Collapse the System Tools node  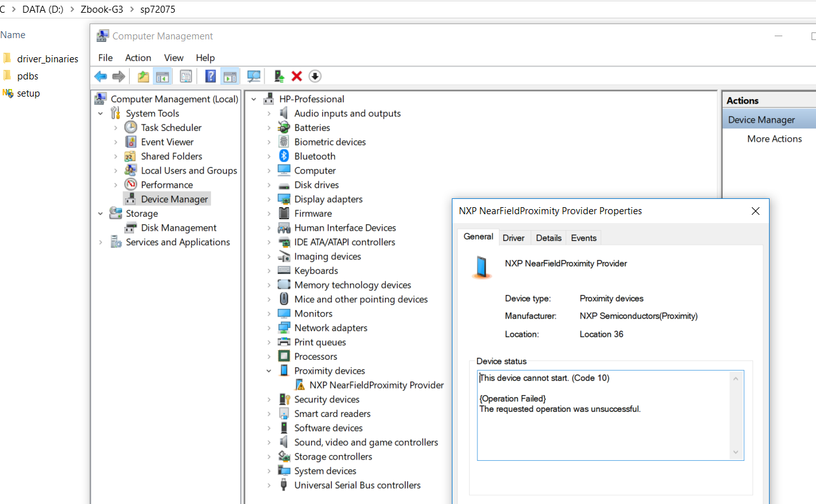[x=100, y=114]
